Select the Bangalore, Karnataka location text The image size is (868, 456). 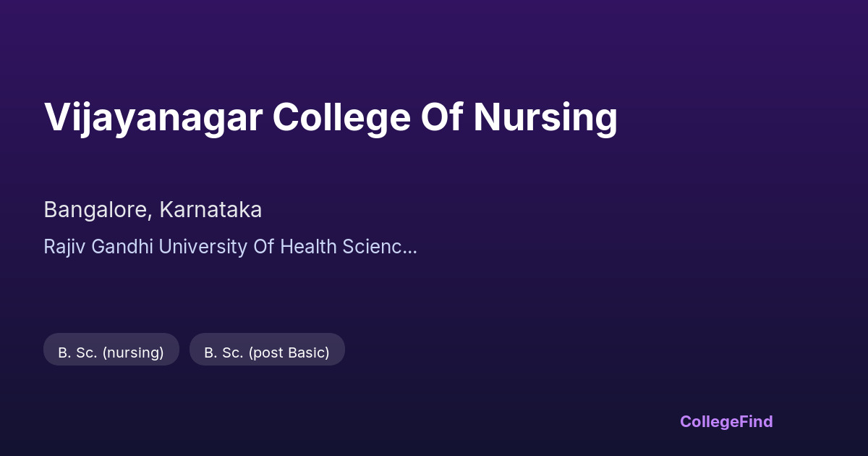point(153,210)
